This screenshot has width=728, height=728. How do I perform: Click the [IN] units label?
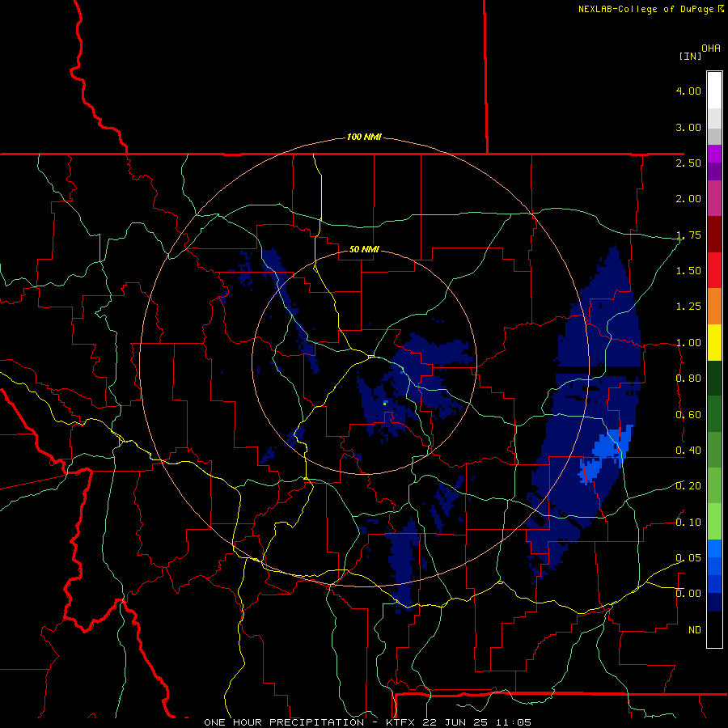click(x=690, y=56)
